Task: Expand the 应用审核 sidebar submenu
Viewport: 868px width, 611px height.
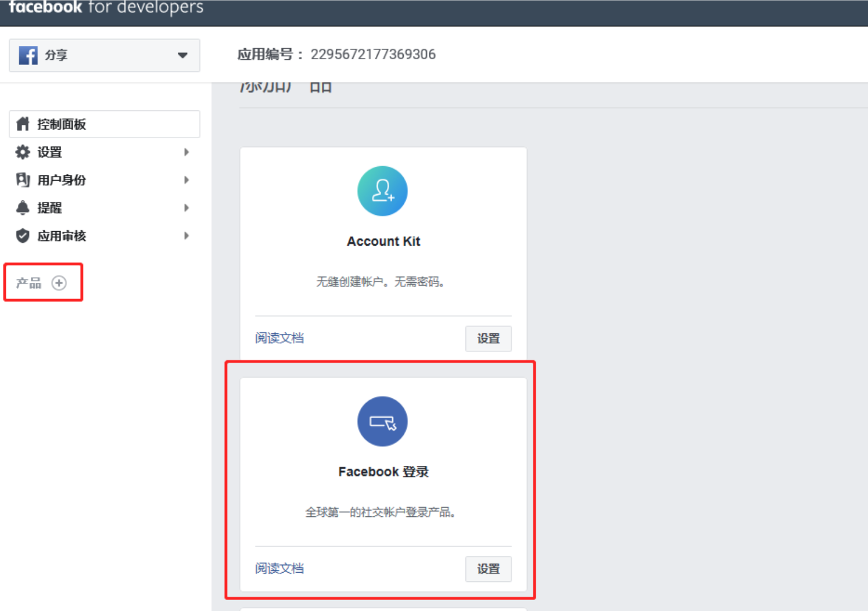Action: pyautogui.click(x=186, y=235)
